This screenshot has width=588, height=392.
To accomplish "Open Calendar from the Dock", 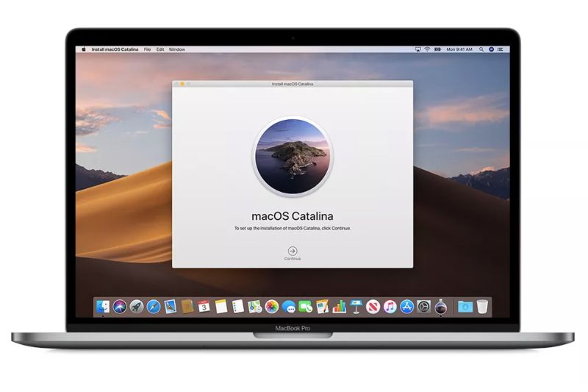I will click(204, 306).
